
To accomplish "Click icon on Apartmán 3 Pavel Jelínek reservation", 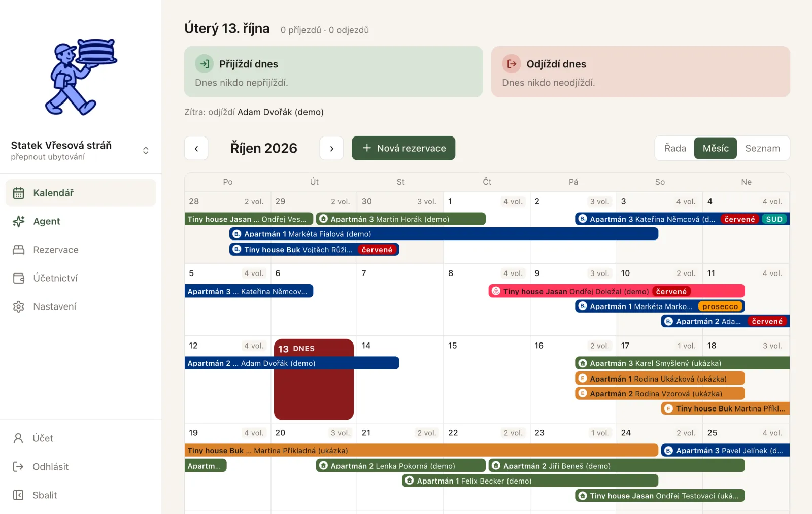I will [x=669, y=450].
